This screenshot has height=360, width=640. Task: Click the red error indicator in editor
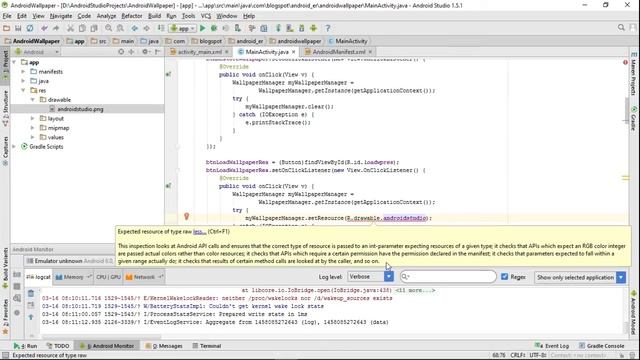tap(625, 62)
